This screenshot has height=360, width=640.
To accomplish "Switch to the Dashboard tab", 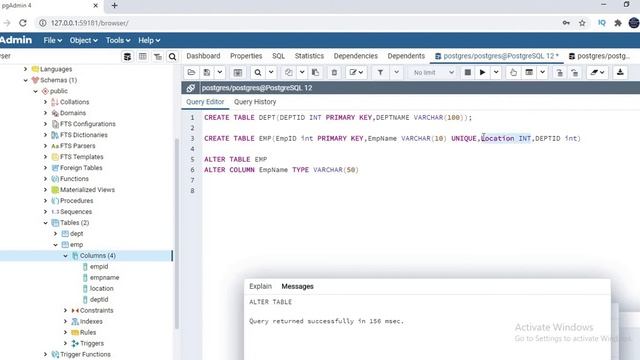I will pos(203,56).
